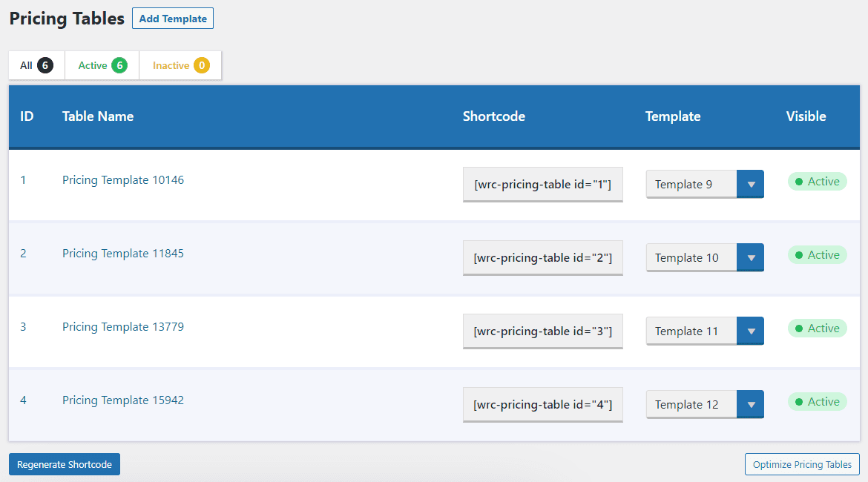Click the shortcode field with id="1"
The image size is (868, 482).
tap(542, 185)
